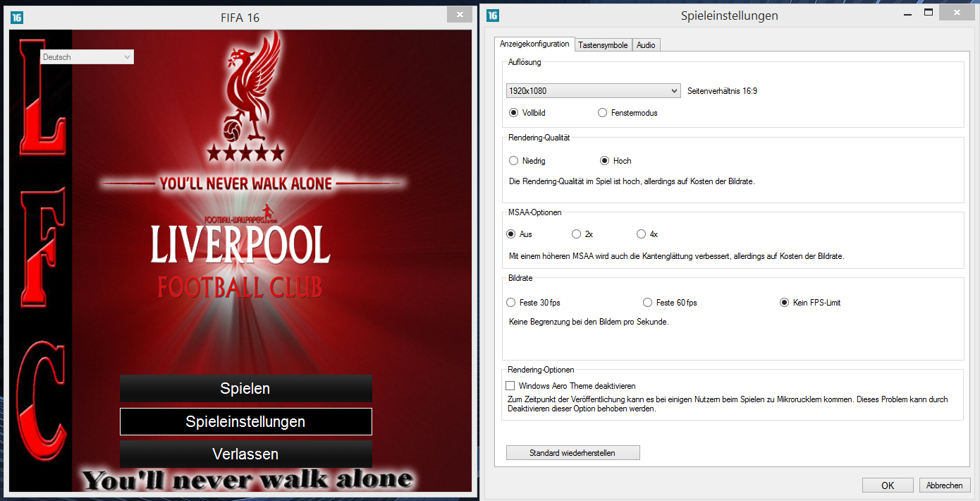Click the Spieleinstellungen window title bar icon

[x=494, y=15]
